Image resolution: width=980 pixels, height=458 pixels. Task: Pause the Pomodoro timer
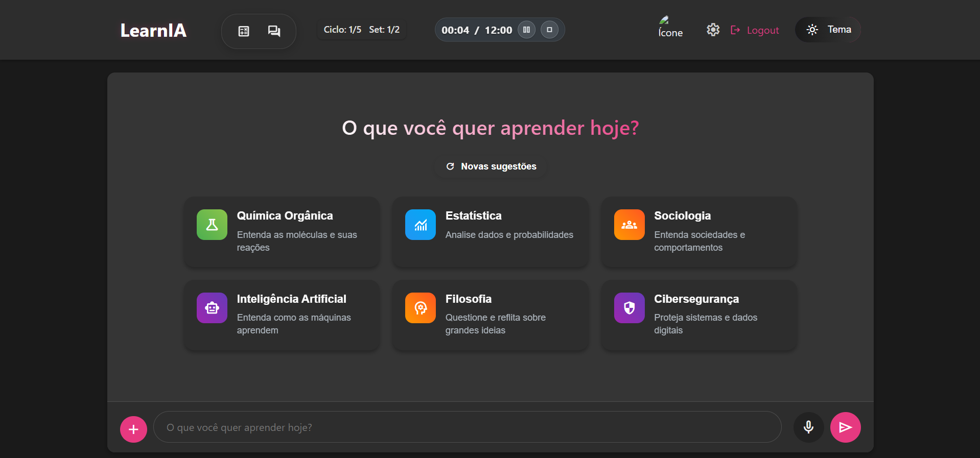[526, 30]
